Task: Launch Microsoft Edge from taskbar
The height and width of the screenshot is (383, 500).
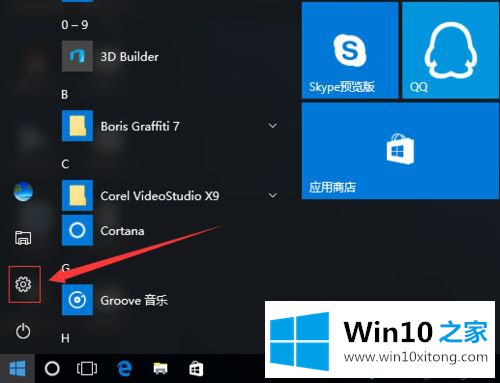Action: (125, 369)
